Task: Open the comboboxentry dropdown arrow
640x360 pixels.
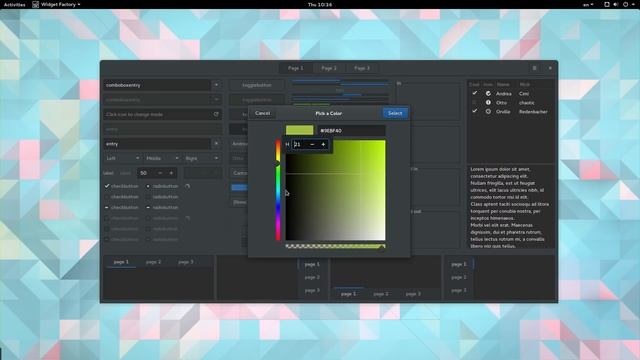Action: point(216,85)
